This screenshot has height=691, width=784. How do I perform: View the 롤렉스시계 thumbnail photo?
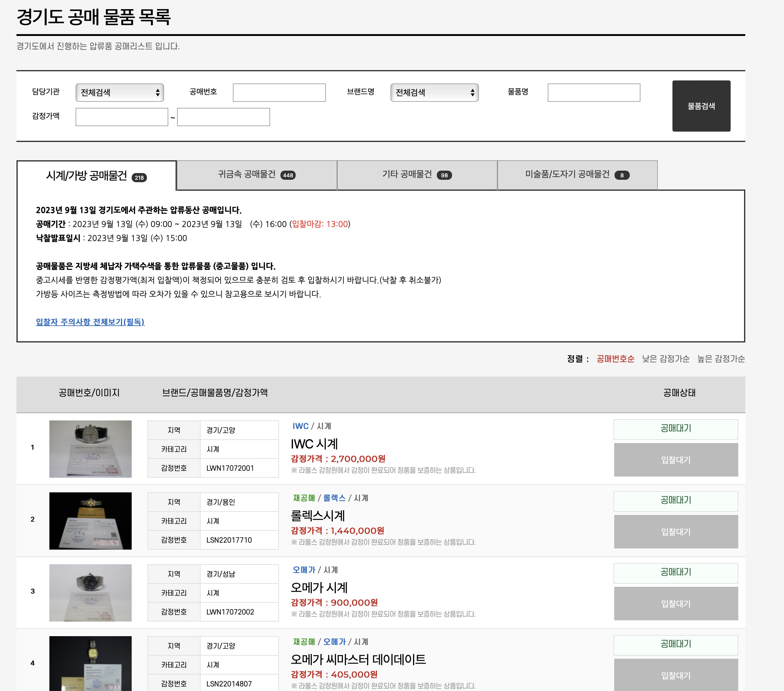click(91, 520)
